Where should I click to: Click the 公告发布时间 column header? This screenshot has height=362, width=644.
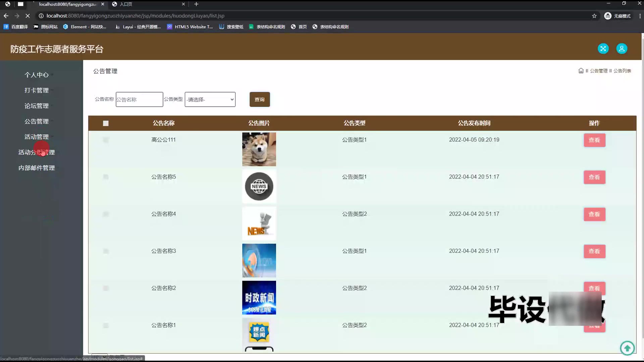[474, 123]
